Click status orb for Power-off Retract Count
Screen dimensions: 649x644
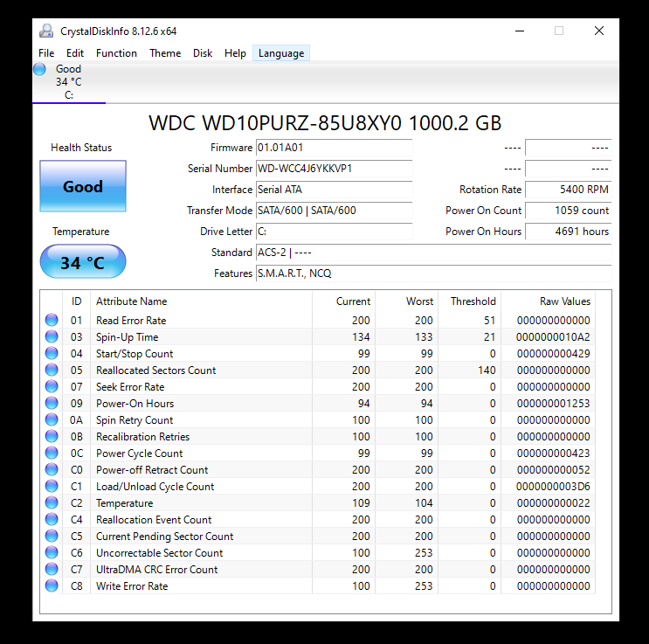[52, 469]
